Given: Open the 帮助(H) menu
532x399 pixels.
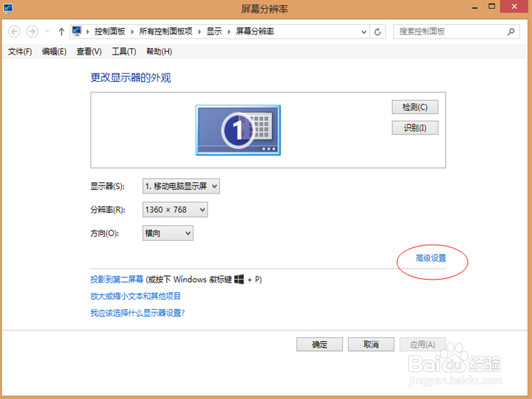Looking at the screenshot, I should (159, 52).
